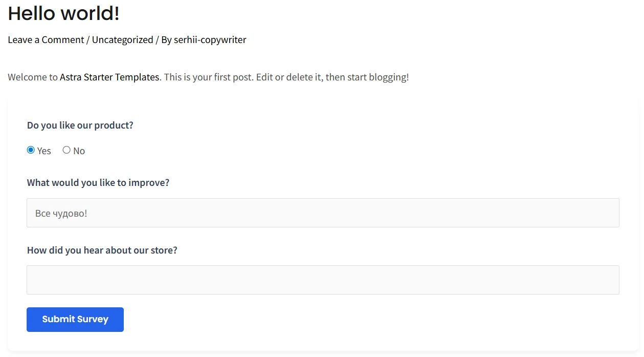
Task: Click the "Do you like our product?" label
Action: (x=80, y=125)
